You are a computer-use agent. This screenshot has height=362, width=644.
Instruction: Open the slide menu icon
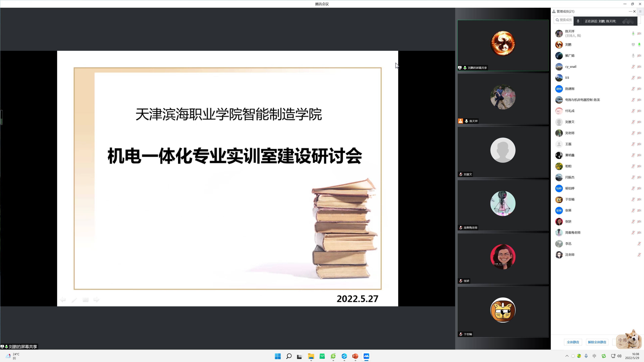tap(85, 300)
